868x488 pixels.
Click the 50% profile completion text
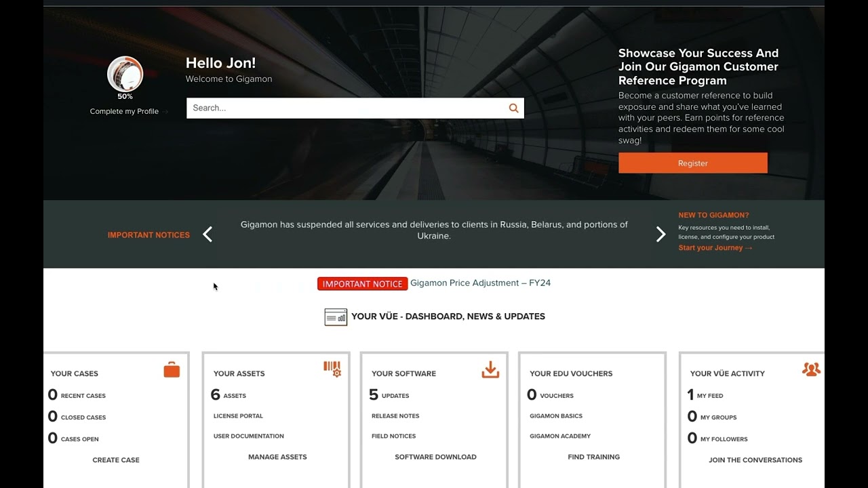pyautogui.click(x=125, y=97)
